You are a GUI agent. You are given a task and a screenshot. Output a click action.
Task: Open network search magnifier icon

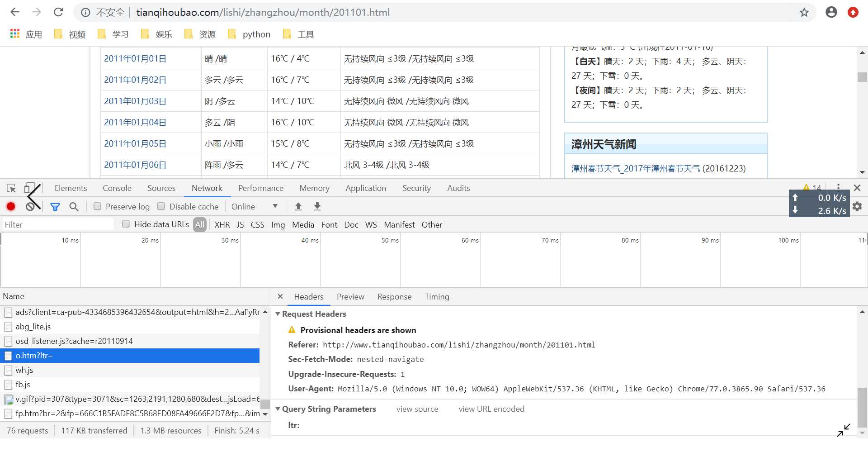tap(74, 207)
